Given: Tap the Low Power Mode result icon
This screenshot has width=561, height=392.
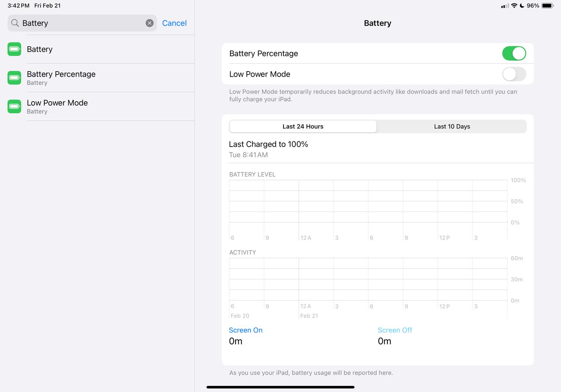Looking at the screenshot, I should tap(15, 106).
